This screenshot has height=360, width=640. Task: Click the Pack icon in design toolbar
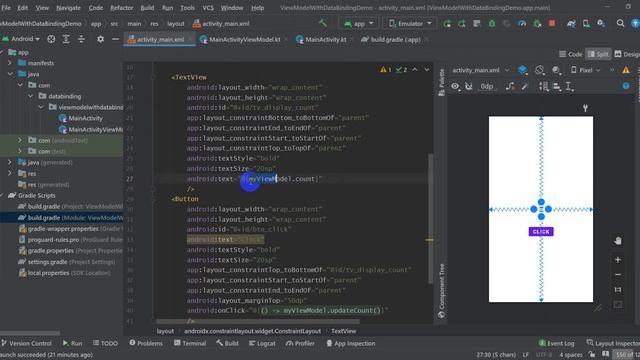544,86
